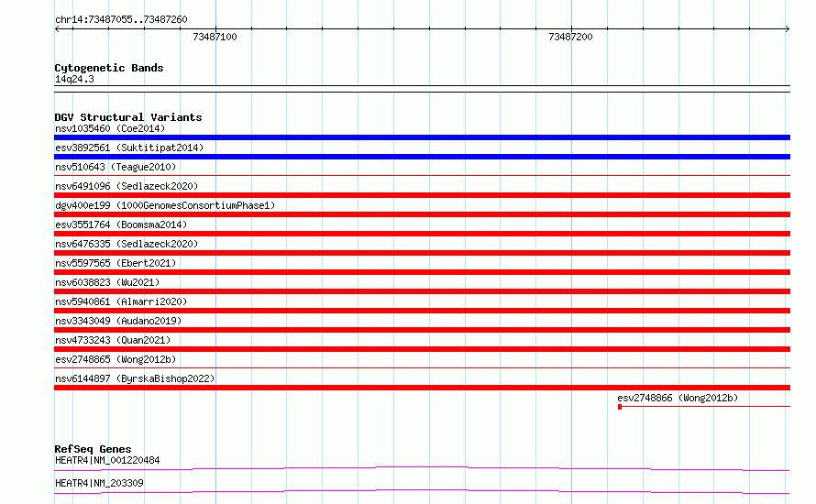Click the nsv1035460 (Coe2014) variant label
Viewport: 816px width, 504px height.
110,128
